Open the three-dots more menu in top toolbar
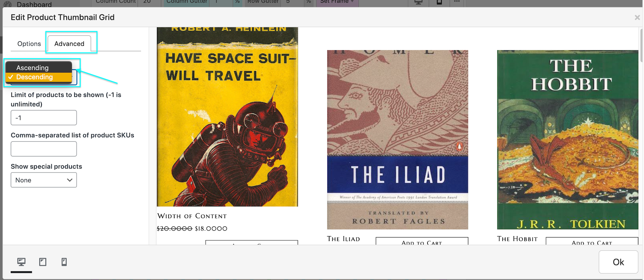The height and width of the screenshot is (280, 644). [457, 2]
